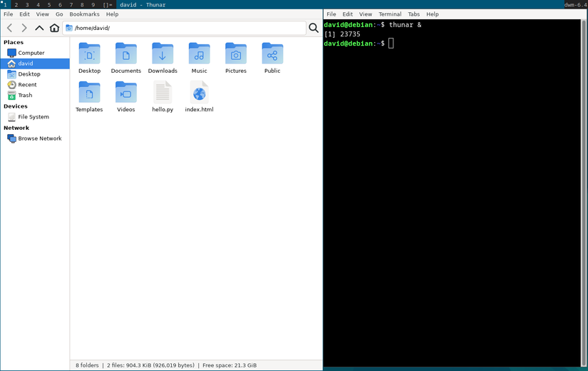The height and width of the screenshot is (371, 588).
Task: Click the "thunar &" command text in terminal
Action: point(405,25)
